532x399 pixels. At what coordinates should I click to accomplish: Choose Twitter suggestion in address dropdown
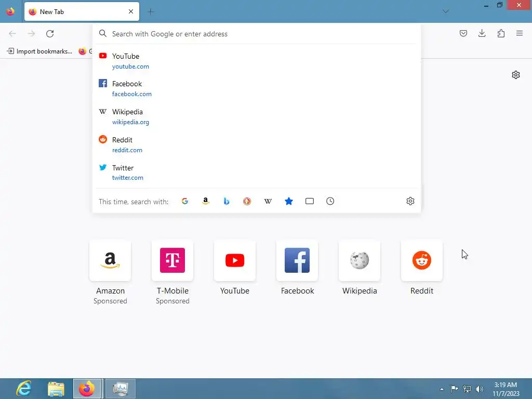pyautogui.click(x=257, y=172)
